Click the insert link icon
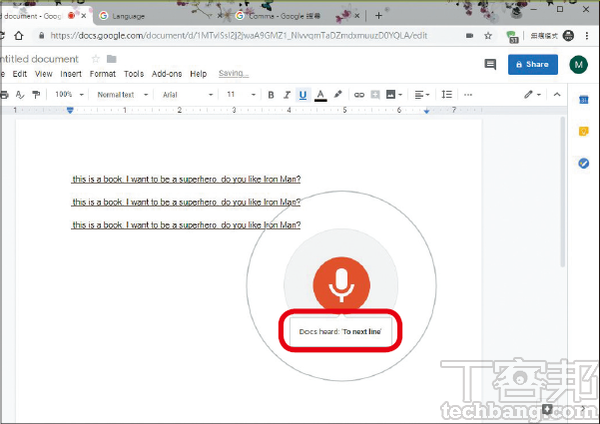Viewport: 600px width, 424px height. 360,95
